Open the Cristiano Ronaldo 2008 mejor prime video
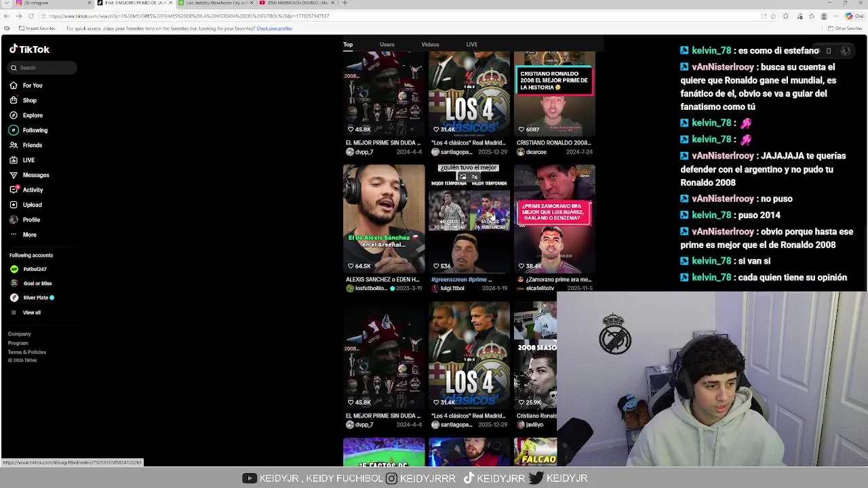 point(554,94)
